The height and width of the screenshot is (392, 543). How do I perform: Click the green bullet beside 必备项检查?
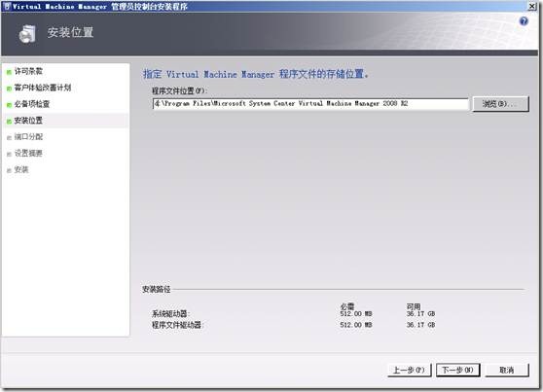tap(9, 105)
